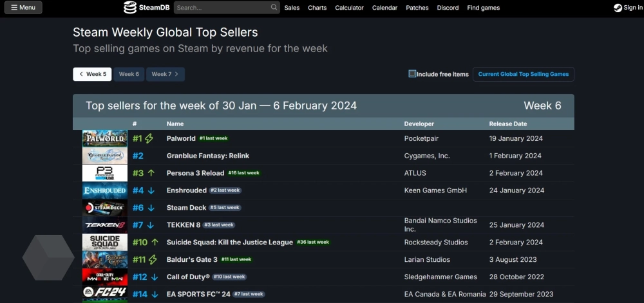The image size is (644, 303).
Task: Click the TEKKEN 8 game image
Action: [x=105, y=225]
